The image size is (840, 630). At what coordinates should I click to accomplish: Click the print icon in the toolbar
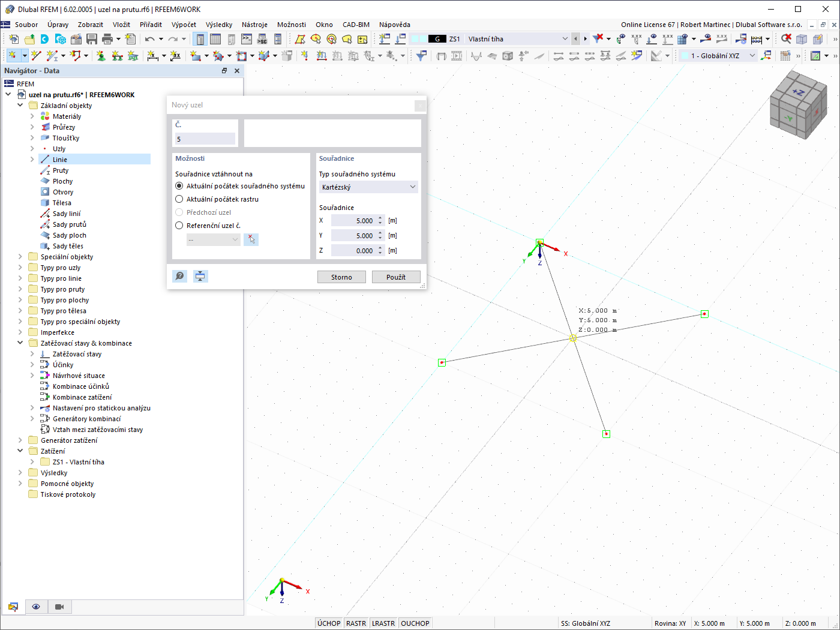click(107, 39)
